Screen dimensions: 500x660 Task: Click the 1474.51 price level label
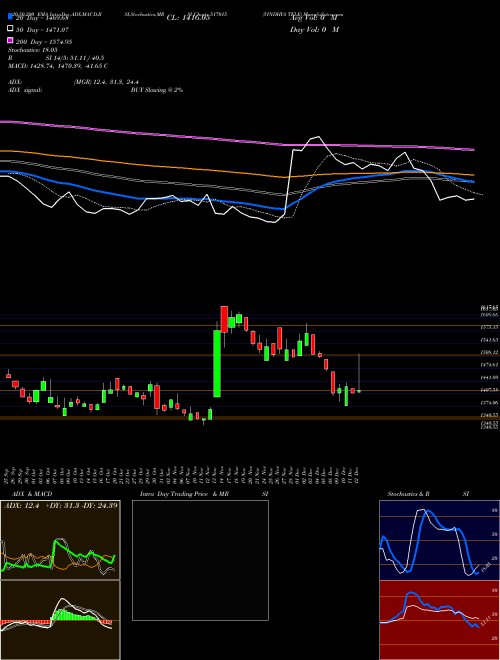click(489, 365)
